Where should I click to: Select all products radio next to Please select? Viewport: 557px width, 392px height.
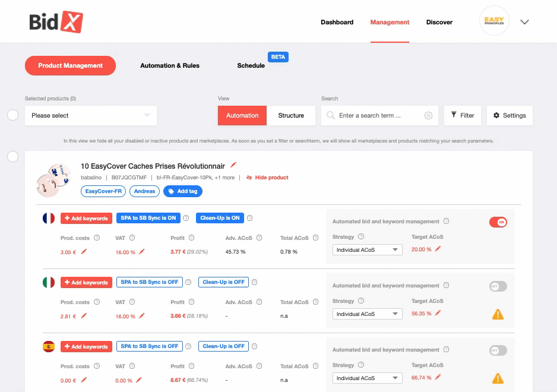(x=13, y=115)
